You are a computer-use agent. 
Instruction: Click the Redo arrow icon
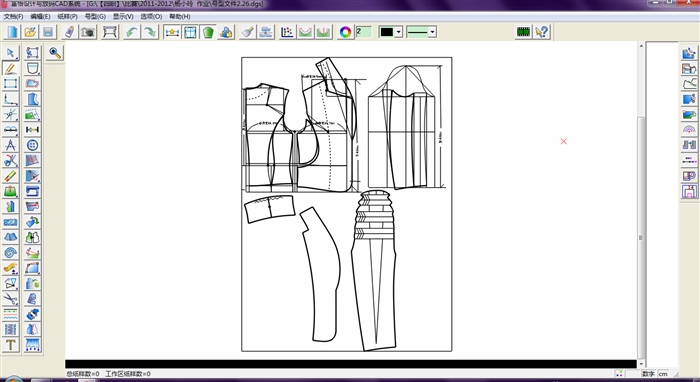point(150,32)
